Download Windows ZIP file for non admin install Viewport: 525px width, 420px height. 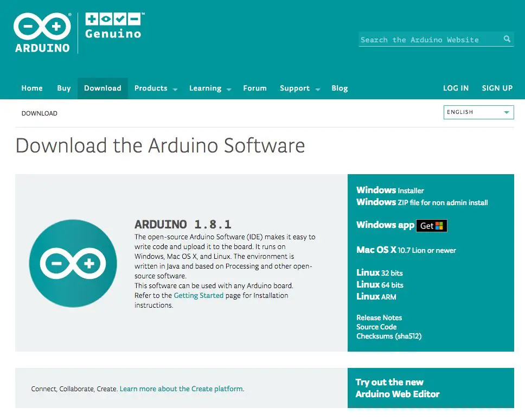pyautogui.click(x=422, y=202)
